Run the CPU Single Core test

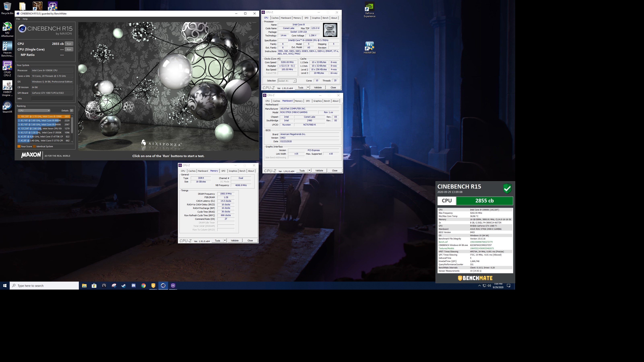(69, 49)
